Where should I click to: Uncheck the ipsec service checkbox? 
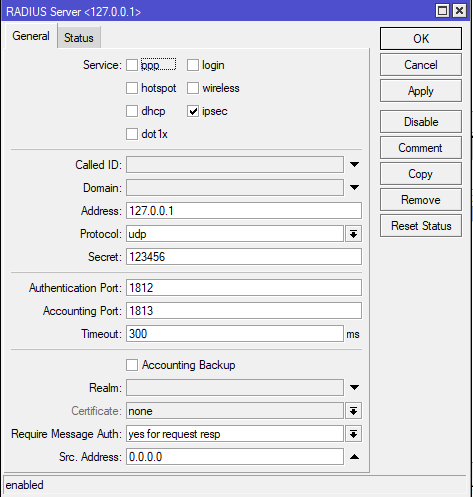[x=193, y=111]
